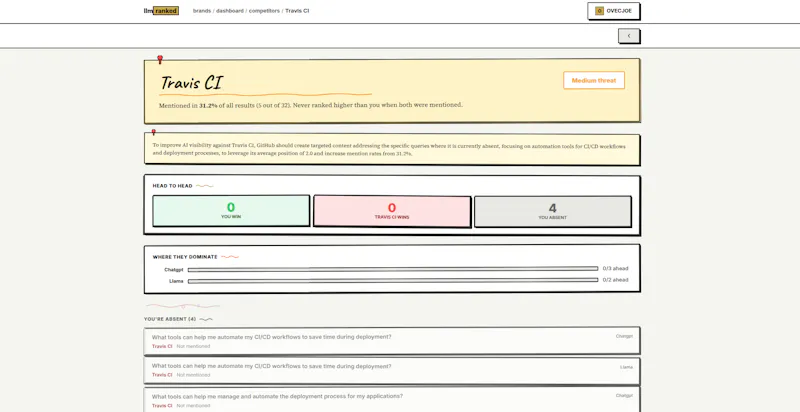Image resolution: width=800 pixels, height=412 pixels.
Task: Click the You're Absent (4) heading
Action: tap(170, 319)
